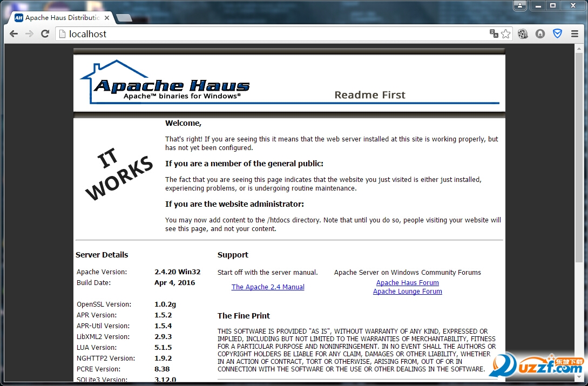Visit the Apache Haus Forum link
The width and height of the screenshot is (588, 386).
407,283
